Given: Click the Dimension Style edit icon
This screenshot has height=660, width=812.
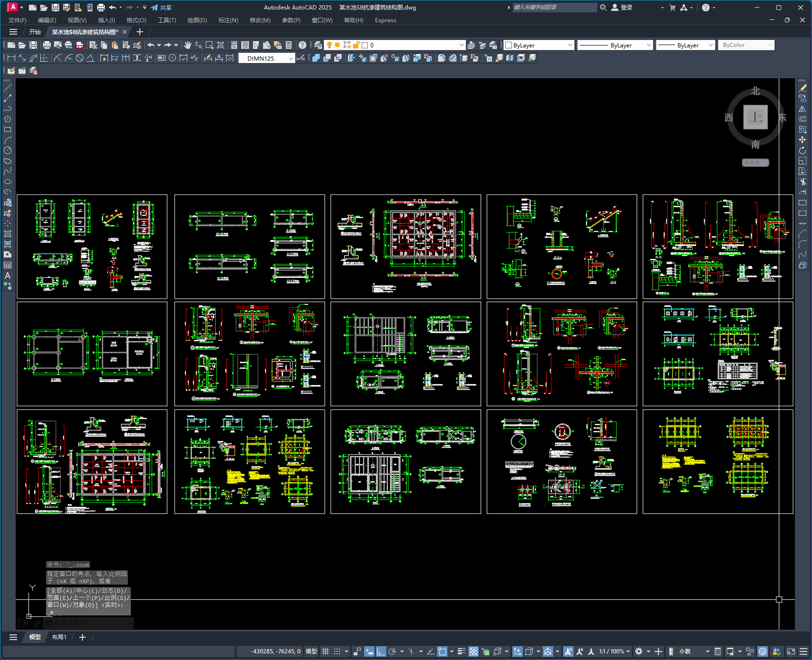Looking at the screenshot, I should [301, 58].
